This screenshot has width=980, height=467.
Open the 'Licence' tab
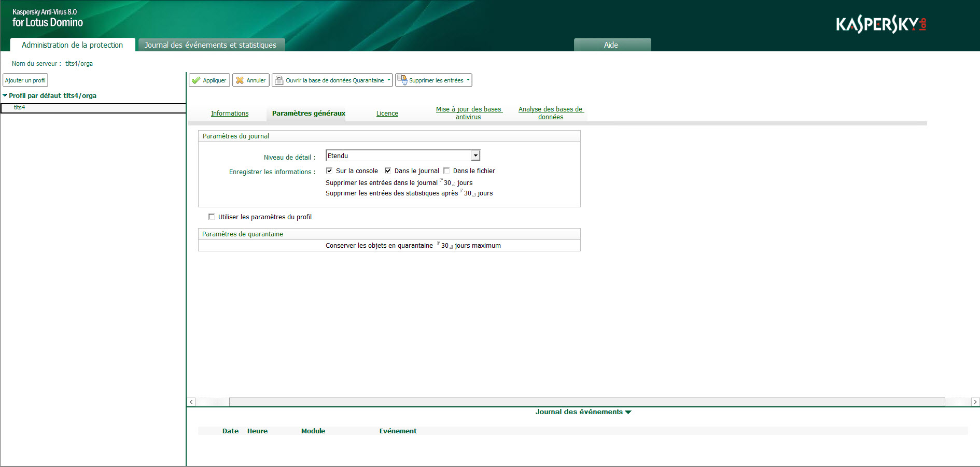click(x=387, y=113)
